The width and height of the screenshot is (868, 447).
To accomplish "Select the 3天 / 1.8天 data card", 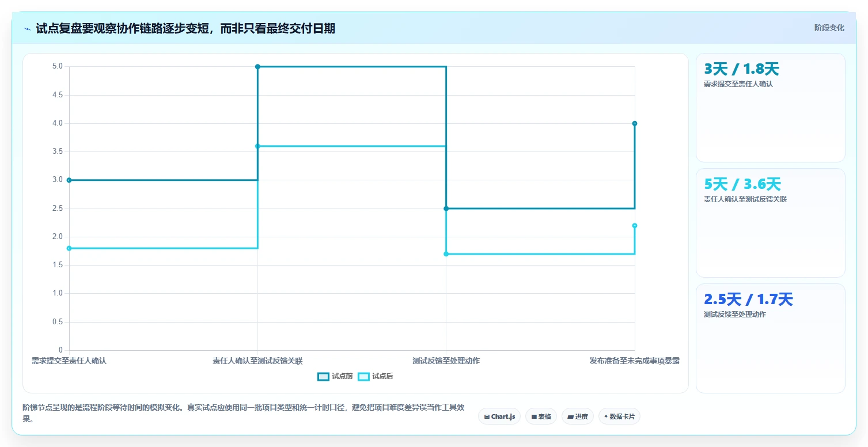I will coord(771,108).
